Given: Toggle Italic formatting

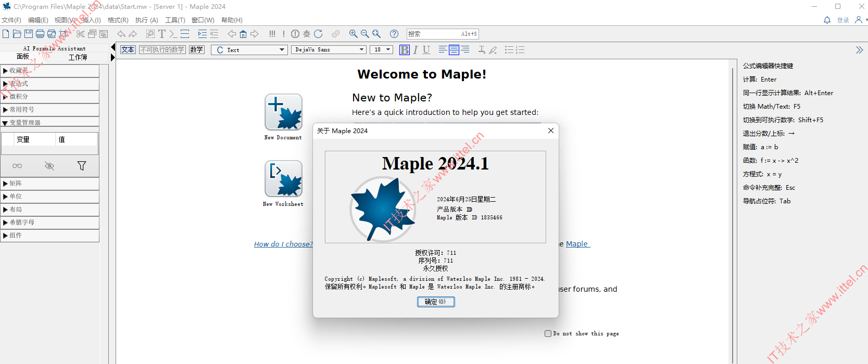Looking at the screenshot, I should pyautogui.click(x=416, y=50).
